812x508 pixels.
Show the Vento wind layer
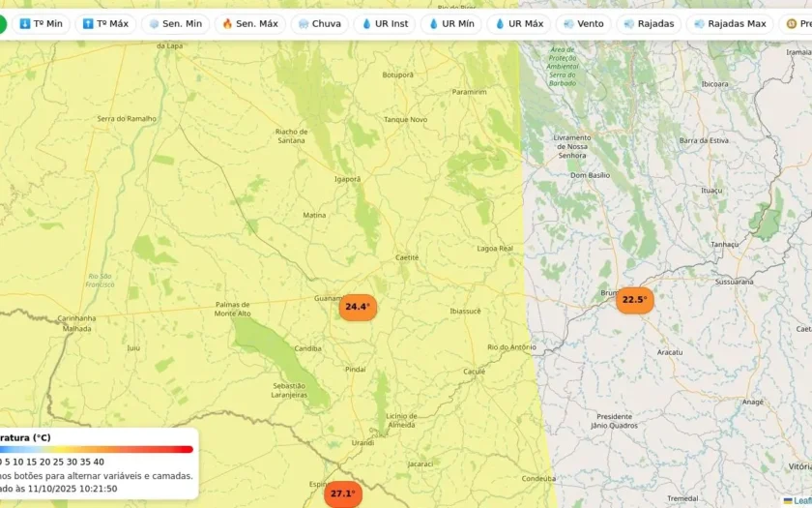(x=584, y=24)
